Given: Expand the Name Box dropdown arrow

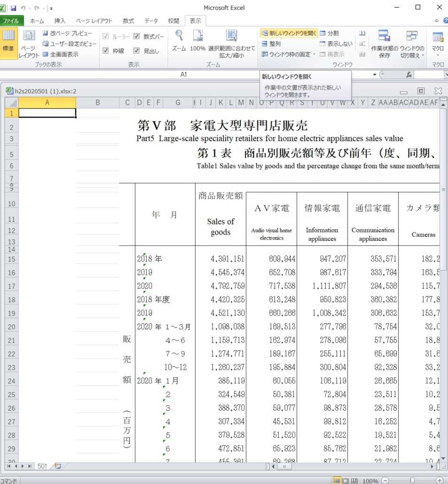Looking at the screenshot, I should pyautogui.click(x=375, y=75).
